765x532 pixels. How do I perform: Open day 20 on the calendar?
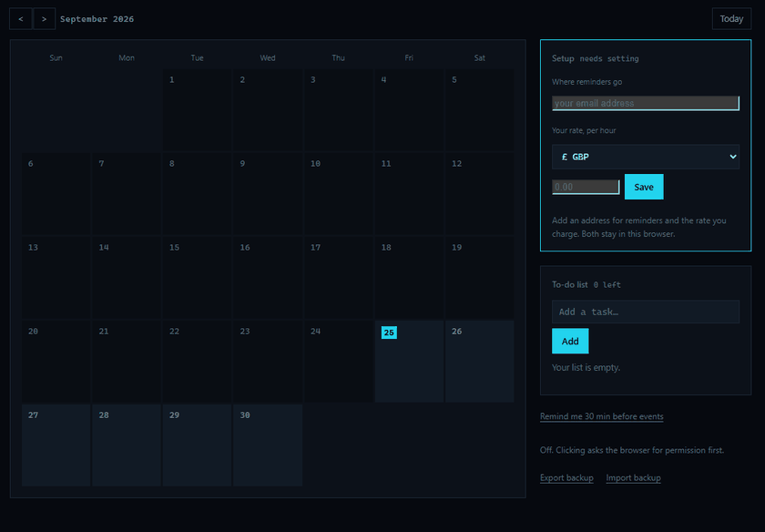coord(56,361)
